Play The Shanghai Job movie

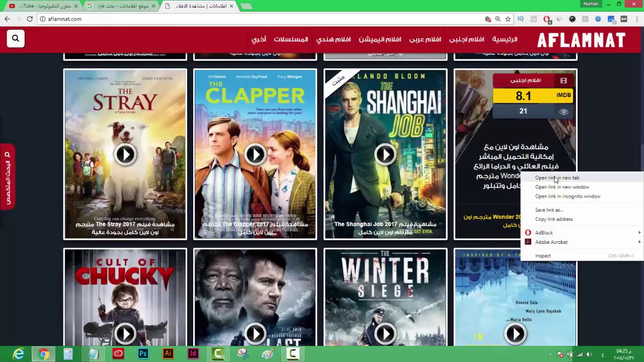point(385,154)
